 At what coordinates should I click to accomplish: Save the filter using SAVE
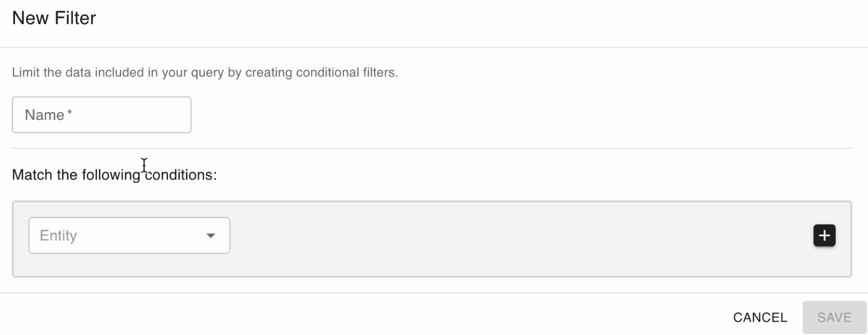834,318
